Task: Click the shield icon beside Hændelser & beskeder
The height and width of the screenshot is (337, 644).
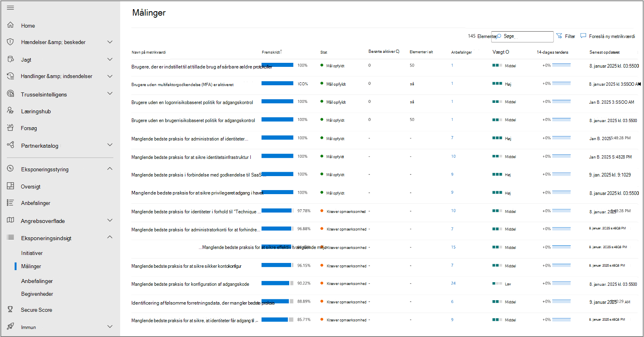Action: (10, 42)
